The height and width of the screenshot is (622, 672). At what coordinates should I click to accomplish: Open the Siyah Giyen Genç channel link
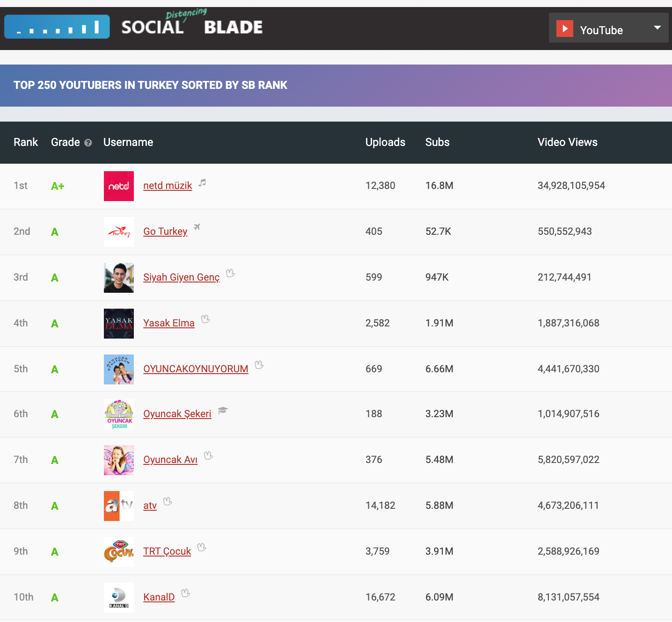coord(182,277)
